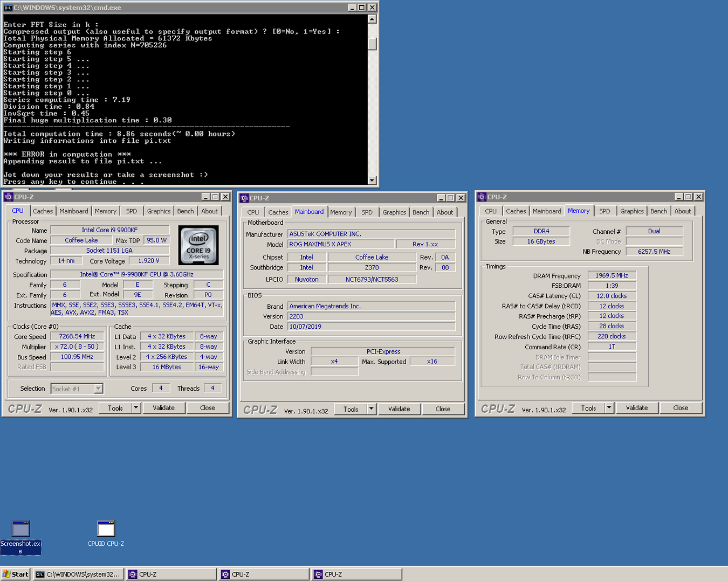Click title bar icon of CPU tab CPU-Z window
Image resolution: width=728 pixels, height=582 pixels.
[x=9, y=197]
